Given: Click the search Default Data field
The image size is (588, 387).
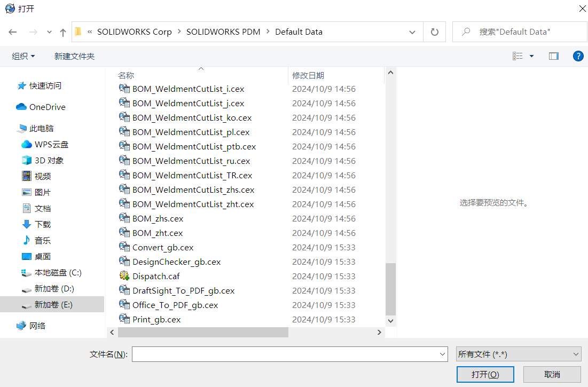Looking at the screenshot, I should coord(520,32).
